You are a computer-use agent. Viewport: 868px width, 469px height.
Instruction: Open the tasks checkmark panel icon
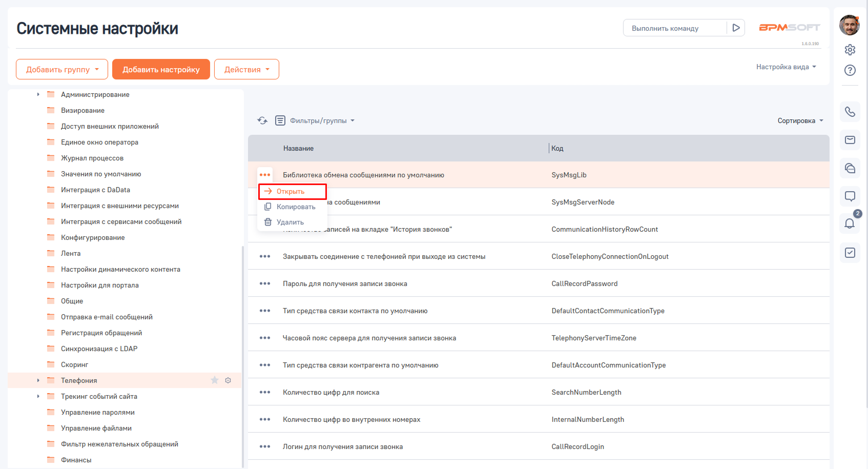coord(850,253)
